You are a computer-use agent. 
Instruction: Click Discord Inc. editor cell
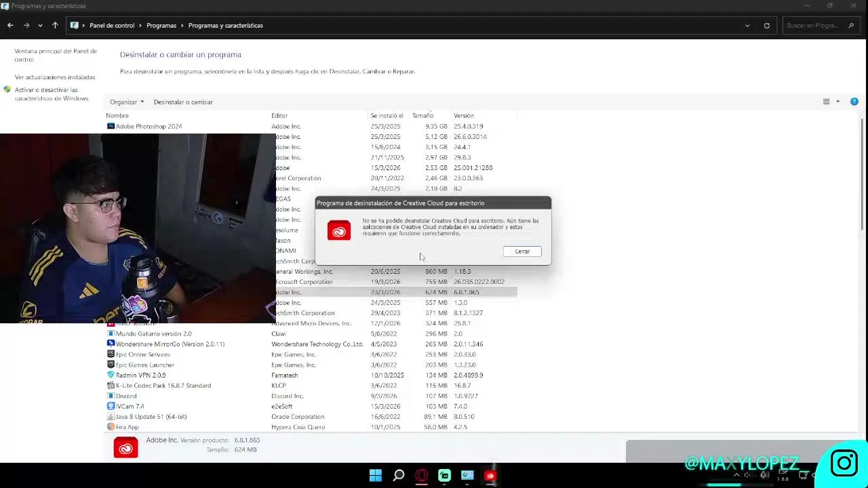[288, 396]
